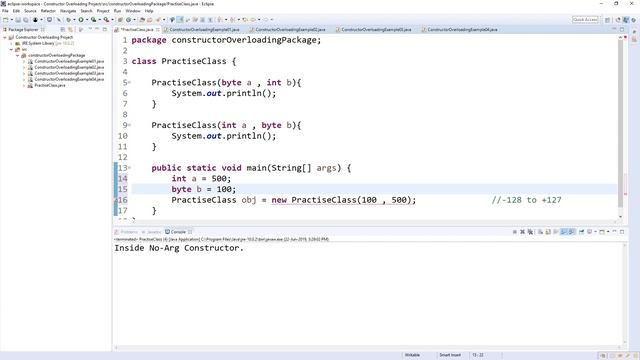Click the Save toolbar icon
This screenshot has height=360, width=640.
click(x=18, y=20)
